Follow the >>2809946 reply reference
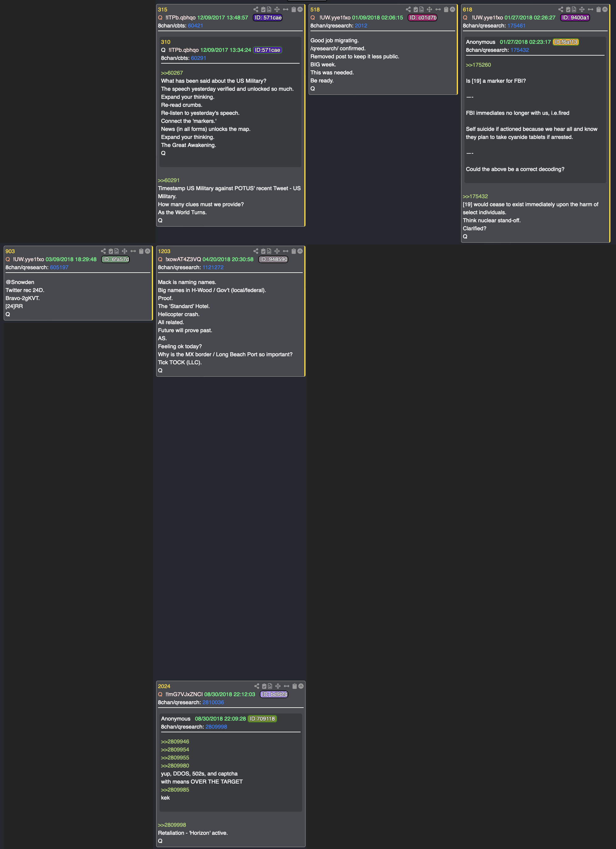The width and height of the screenshot is (616, 849). pyautogui.click(x=175, y=742)
